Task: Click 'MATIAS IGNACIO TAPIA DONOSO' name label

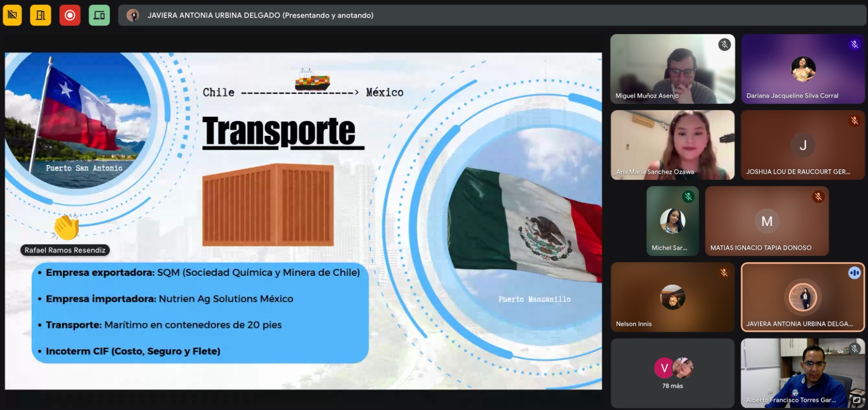Action: click(761, 248)
